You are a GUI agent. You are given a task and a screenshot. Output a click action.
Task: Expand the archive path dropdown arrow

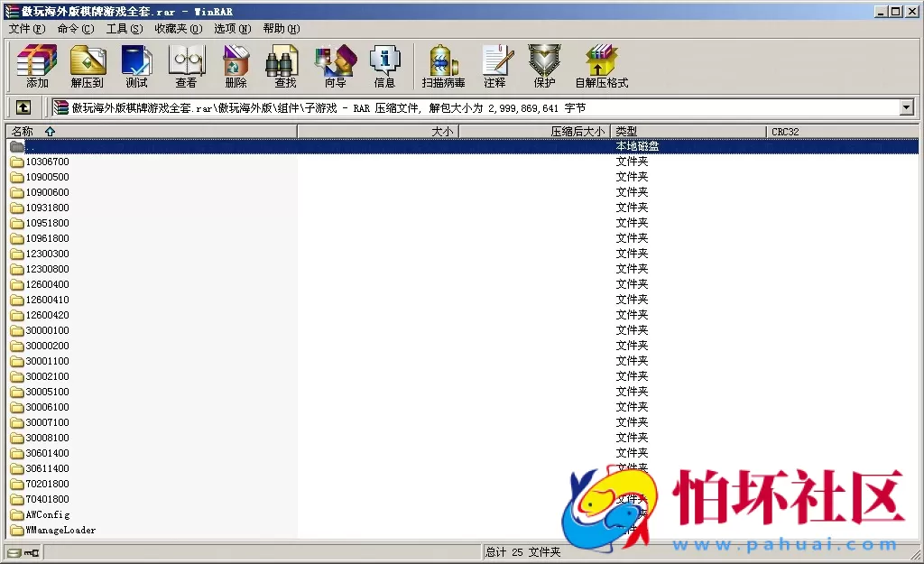pyautogui.click(x=906, y=107)
